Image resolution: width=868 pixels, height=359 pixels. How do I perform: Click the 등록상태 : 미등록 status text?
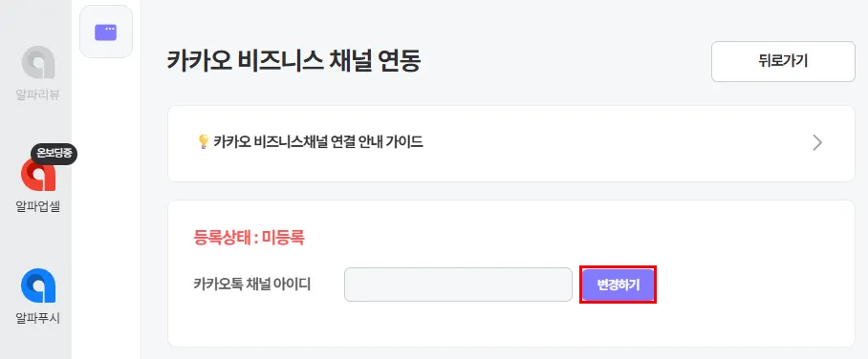click(250, 238)
